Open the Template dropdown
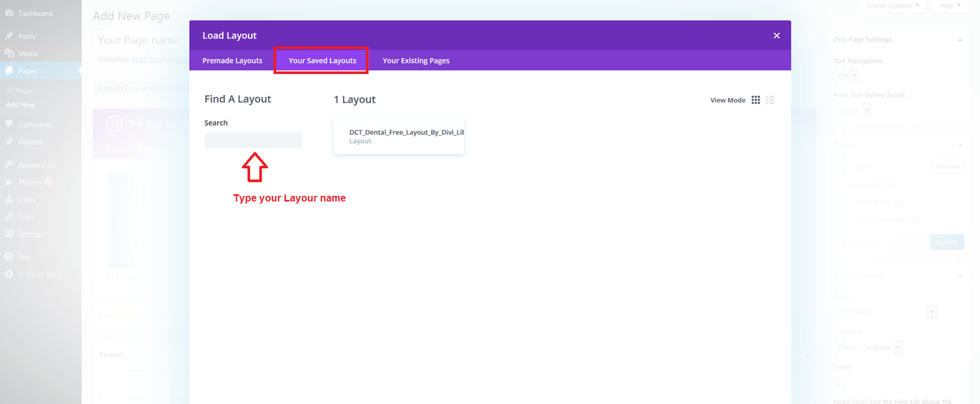The height and width of the screenshot is (404, 980). click(869, 348)
